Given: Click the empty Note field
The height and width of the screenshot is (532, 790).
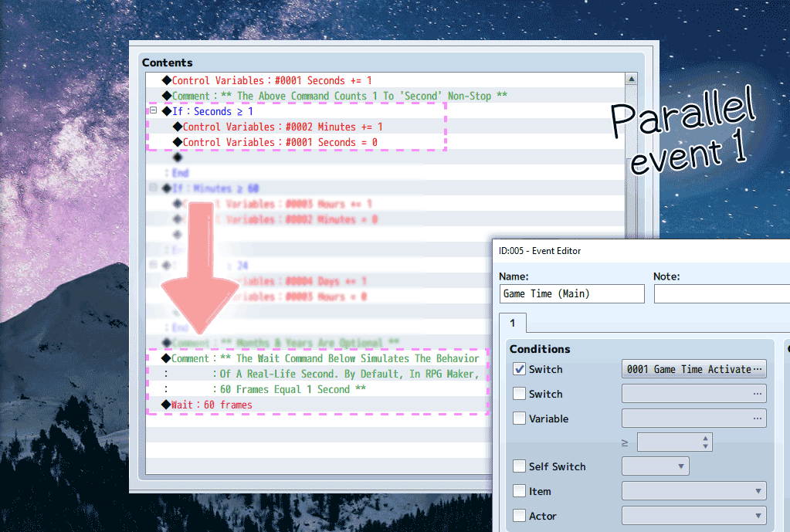Looking at the screenshot, I should (726, 293).
